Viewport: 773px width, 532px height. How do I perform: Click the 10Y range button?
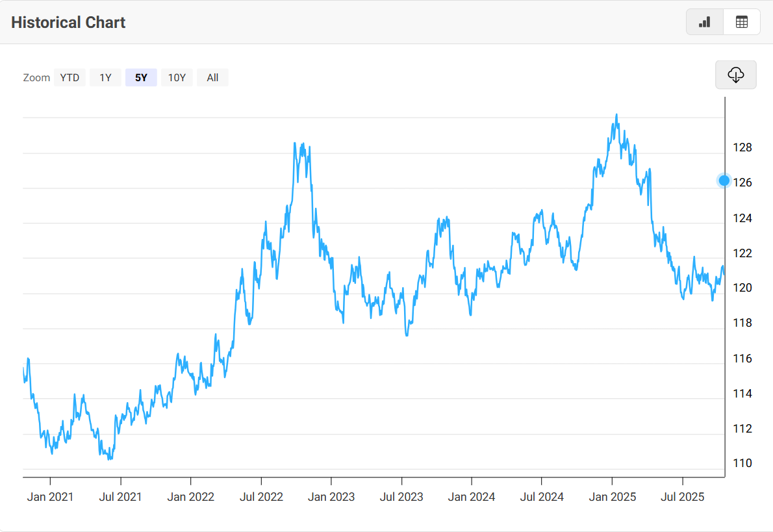(x=177, y=77)
